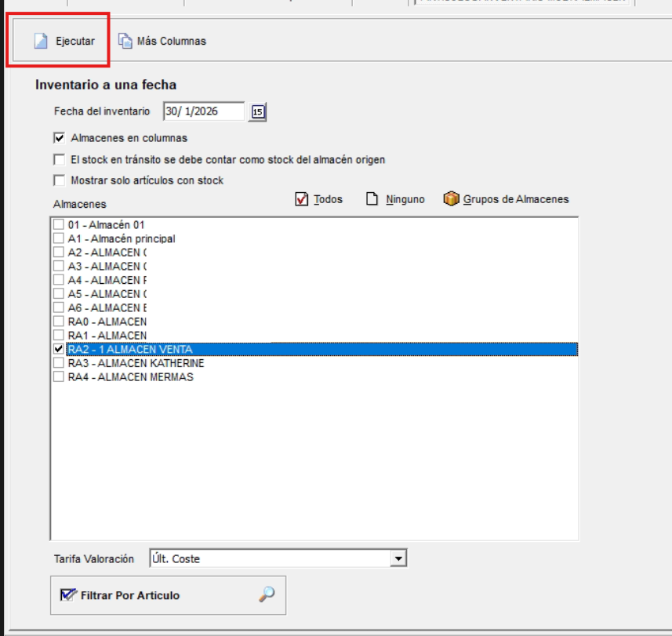This screenshot has width=672, height=636.
Task: Click the Todos red checkmark icon
Action: coord(302,199)
